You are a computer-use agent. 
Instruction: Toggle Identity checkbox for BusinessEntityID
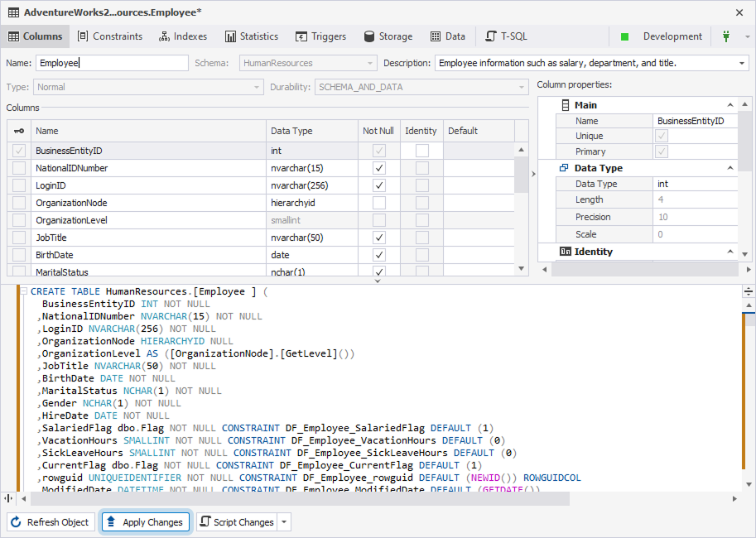[421, 151]
